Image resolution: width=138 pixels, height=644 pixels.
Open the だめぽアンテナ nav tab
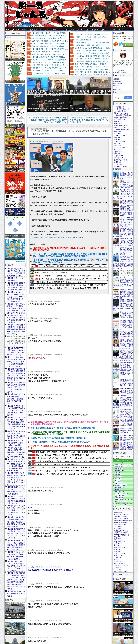[36, 30]
